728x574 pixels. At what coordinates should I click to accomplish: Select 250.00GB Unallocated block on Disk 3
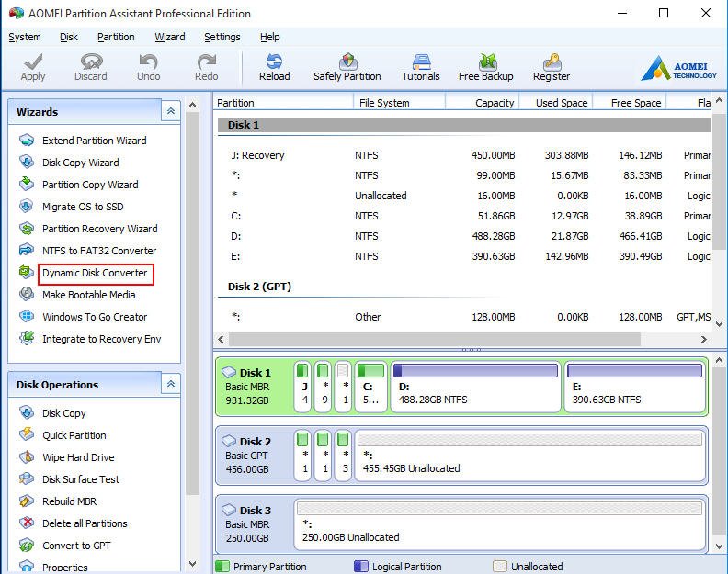(499, 524)
